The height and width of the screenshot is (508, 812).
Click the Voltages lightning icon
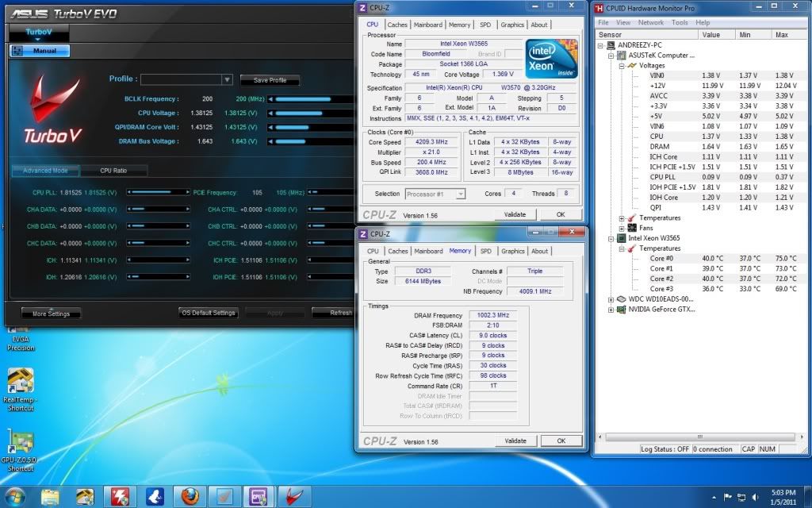click(632, 66)
